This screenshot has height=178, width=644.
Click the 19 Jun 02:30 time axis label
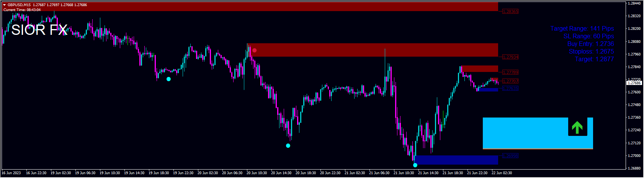point(60,173)
